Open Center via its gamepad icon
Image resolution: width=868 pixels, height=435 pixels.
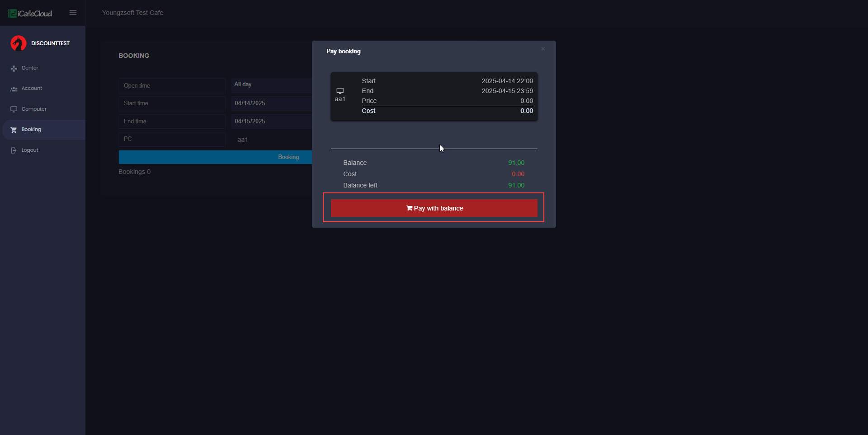(14, 68)
